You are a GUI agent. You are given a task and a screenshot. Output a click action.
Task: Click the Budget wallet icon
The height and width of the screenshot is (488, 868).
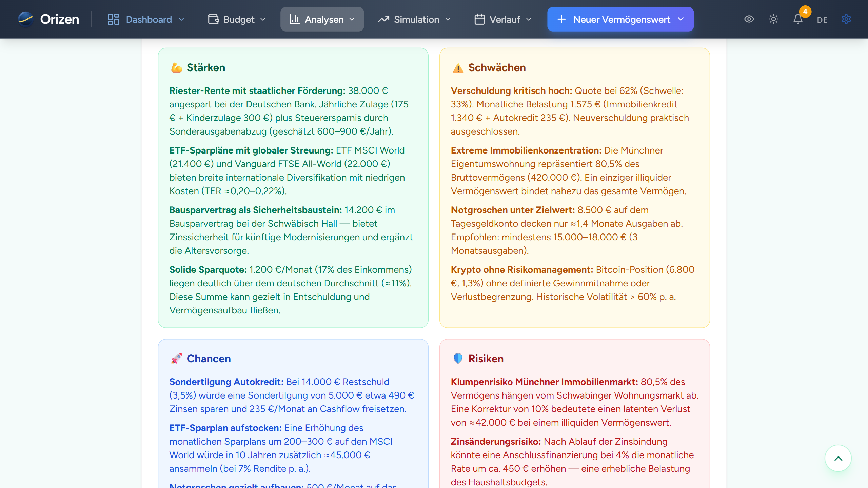click(x=213, y=19)
